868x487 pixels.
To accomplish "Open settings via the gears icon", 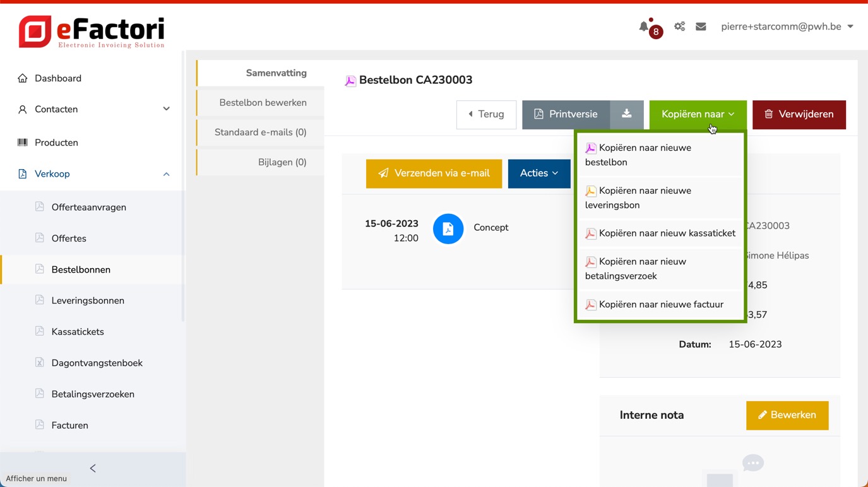I will click(679, 26).
